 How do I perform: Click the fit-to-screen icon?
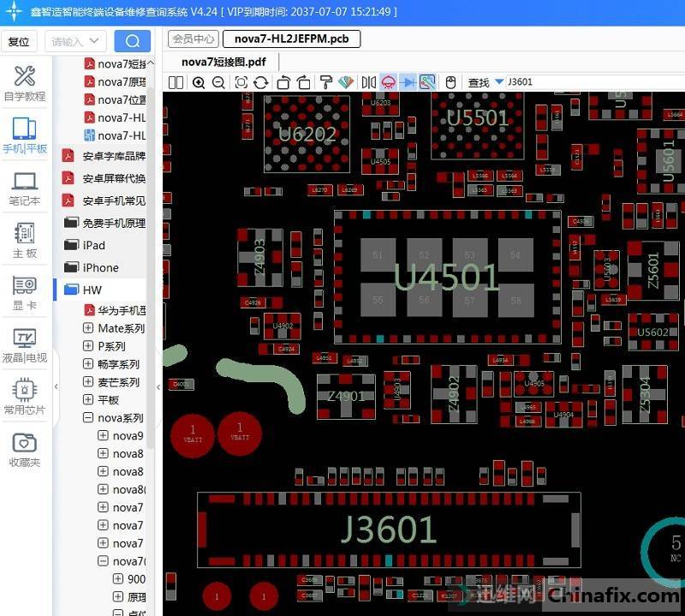tap(241, 82)
